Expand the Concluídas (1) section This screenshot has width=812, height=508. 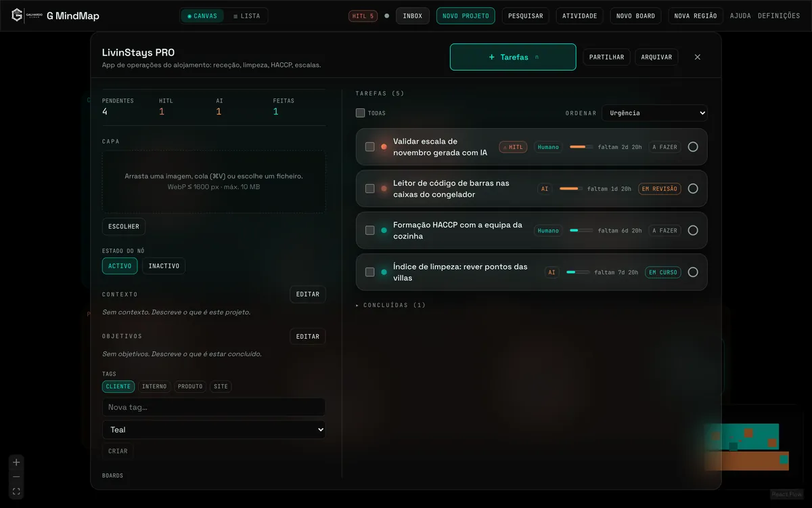(x=391, y=305)
